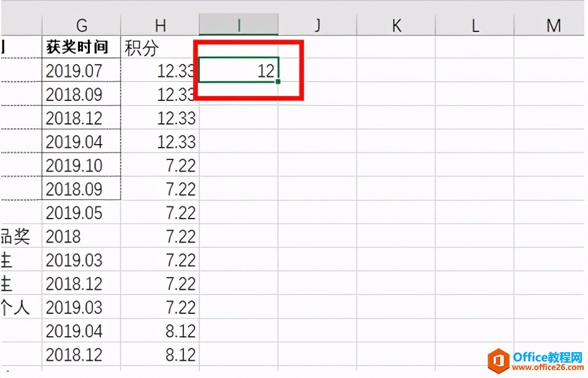Select column L header

click(475, 25)
